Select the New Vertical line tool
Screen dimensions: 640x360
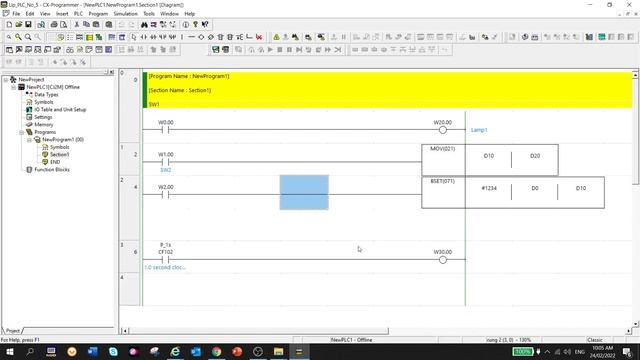(182, 37)
